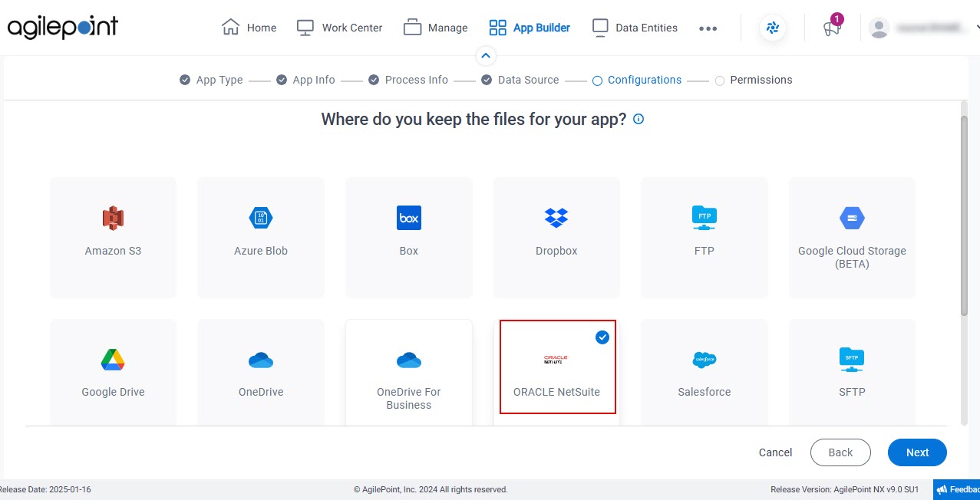Click the notification badge showing 1
The image size is (980, 500).
[837, 18]
